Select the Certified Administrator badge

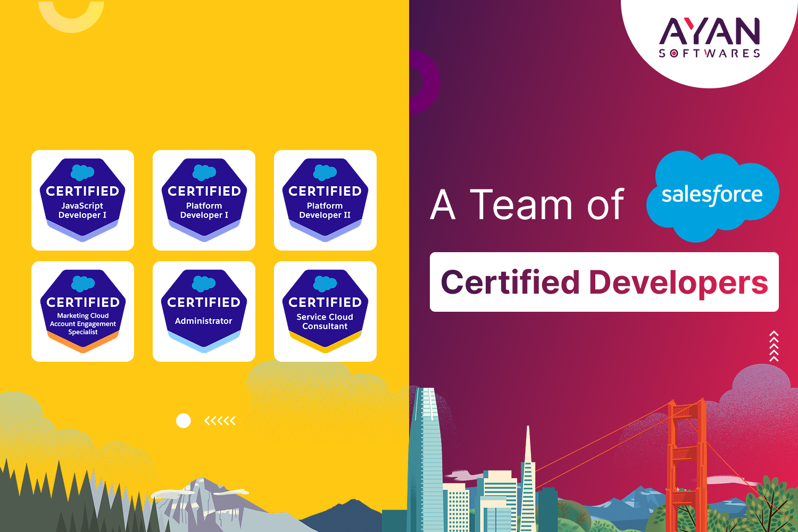[x=204, y=311]
